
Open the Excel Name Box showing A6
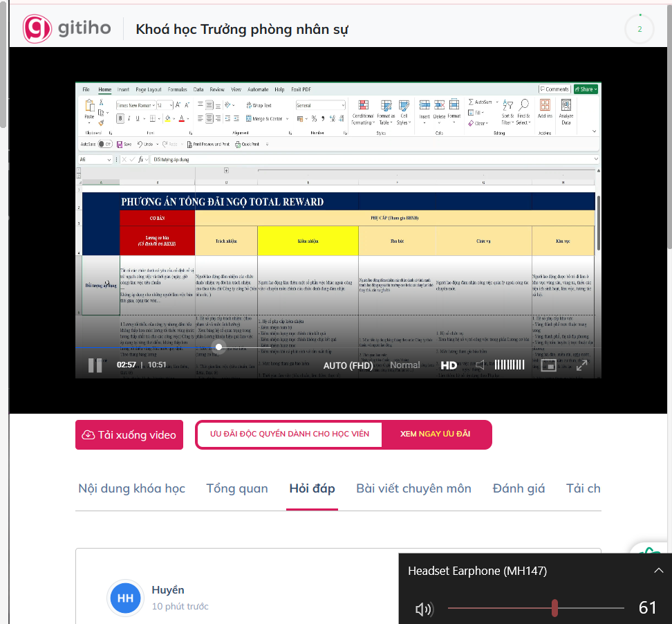(x=95, y=160)
